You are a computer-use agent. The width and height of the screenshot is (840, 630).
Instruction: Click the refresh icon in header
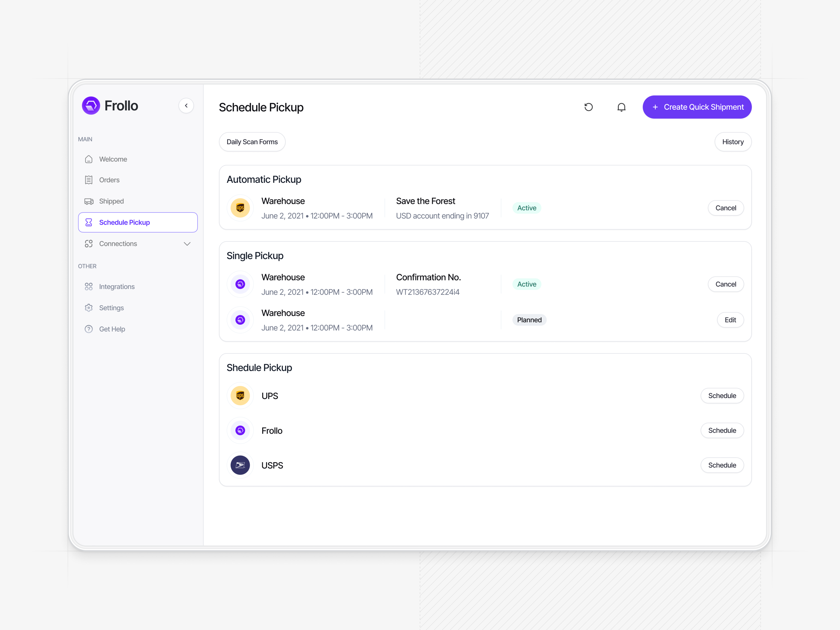coord(588,107)
